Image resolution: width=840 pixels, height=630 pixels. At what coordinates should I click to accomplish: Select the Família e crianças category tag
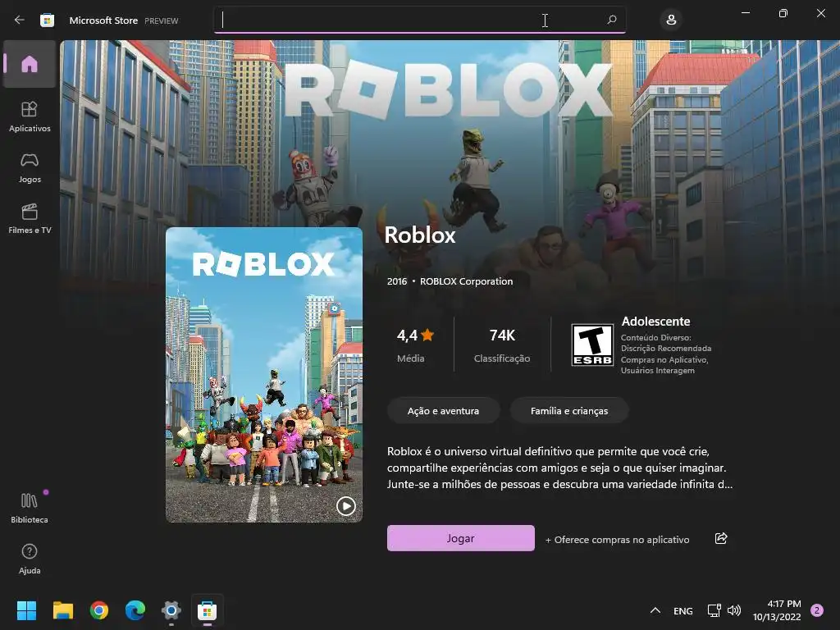pos(569,411)
